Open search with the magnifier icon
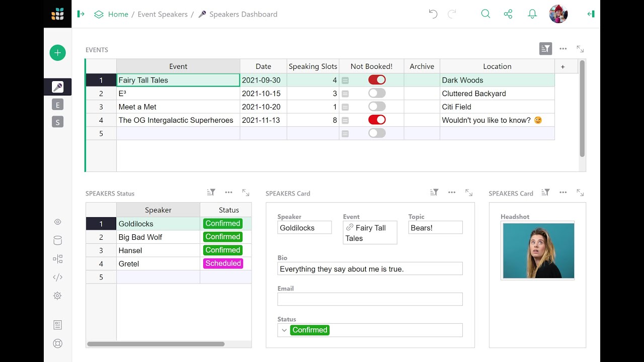 tap(486, 14)
